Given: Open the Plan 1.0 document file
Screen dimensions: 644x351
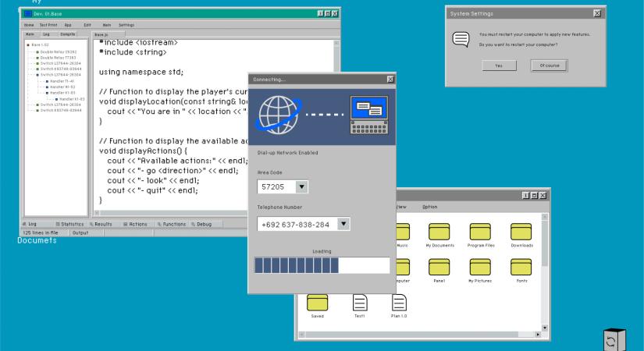Looking at the screenshot, I should pos(399,303).
